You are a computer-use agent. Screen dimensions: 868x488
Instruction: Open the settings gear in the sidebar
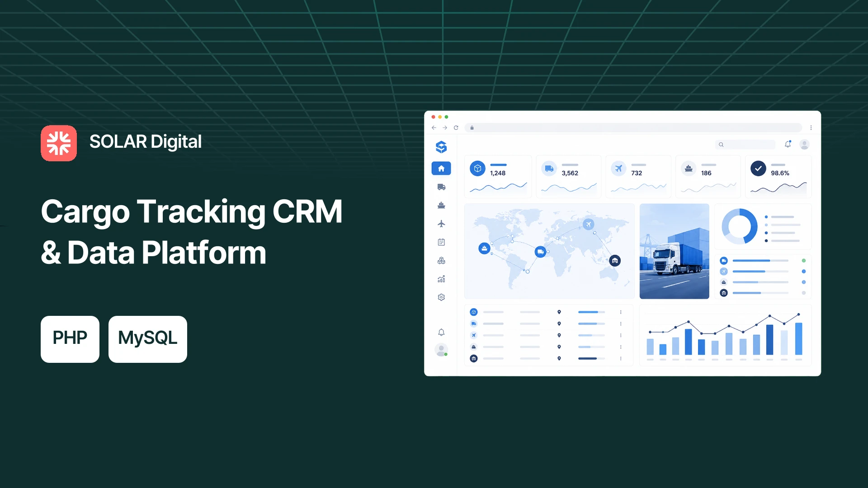pyautogui.click(x=441, y=297)
